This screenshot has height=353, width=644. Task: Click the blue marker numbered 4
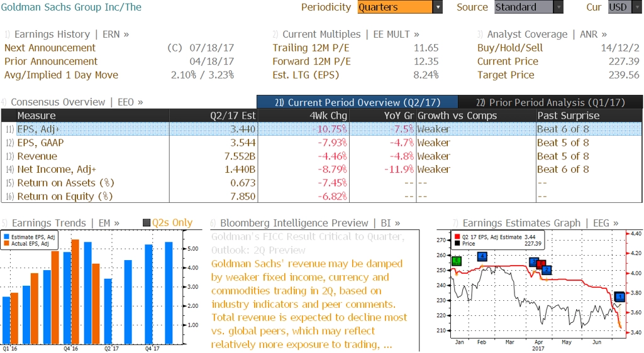click(482, 257)
